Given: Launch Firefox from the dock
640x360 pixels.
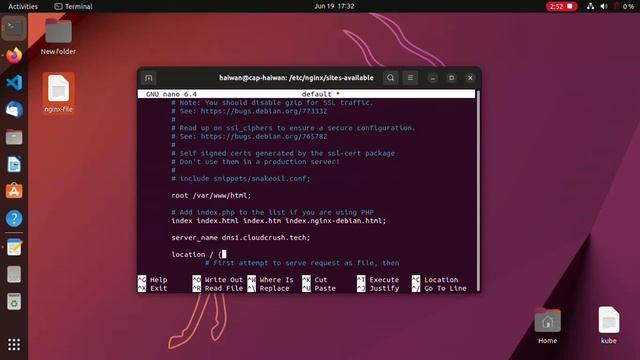Looking at the screenshot, I should [x=14, y=56].
